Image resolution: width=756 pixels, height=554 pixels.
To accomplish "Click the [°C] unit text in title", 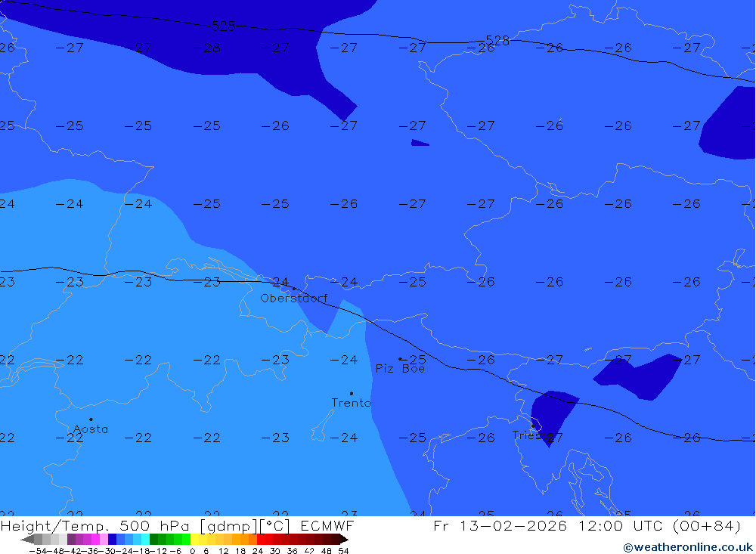I will (x=275, y=526).
